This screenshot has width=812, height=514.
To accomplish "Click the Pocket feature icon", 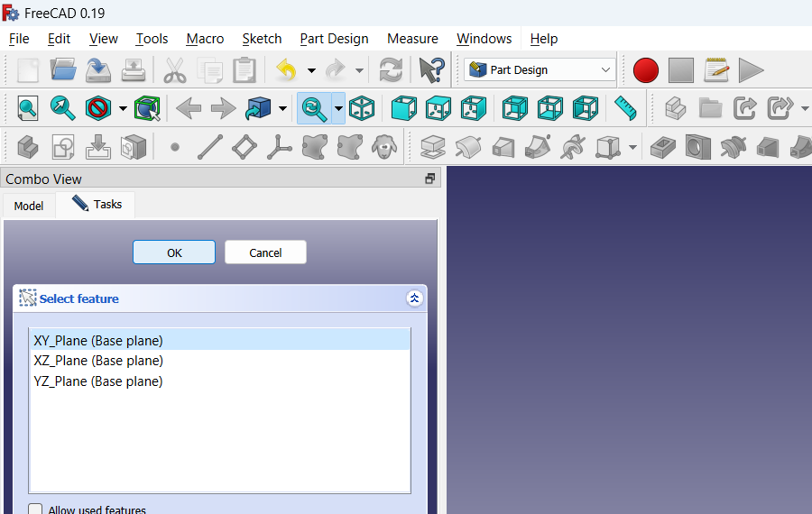I will (663, 148).
